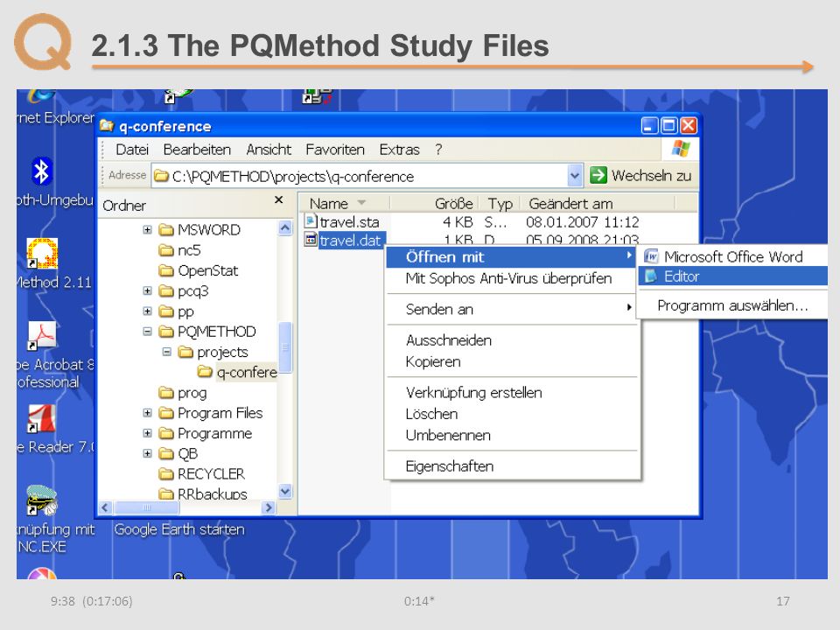Expand the pcq3 folder node

click(147, 290)
